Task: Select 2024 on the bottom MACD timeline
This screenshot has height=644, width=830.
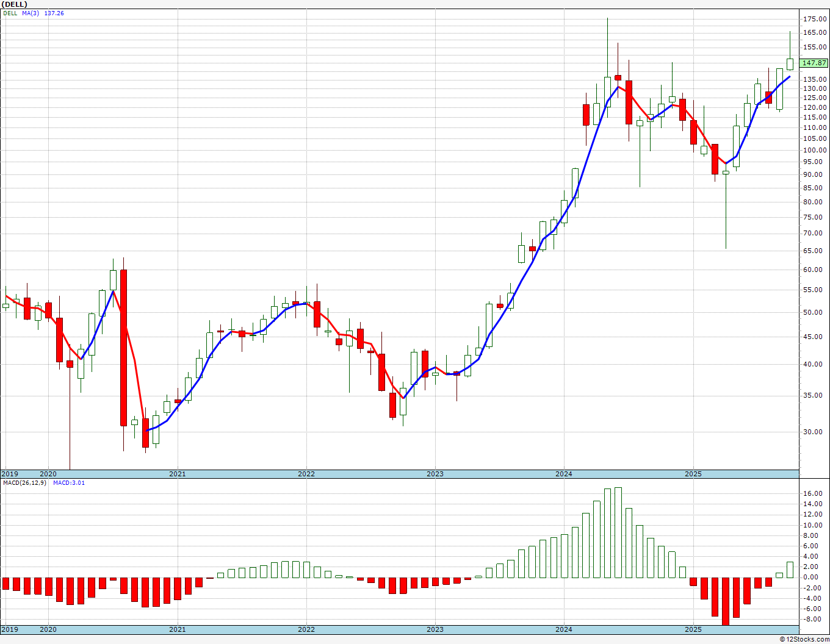Action: pyautogui.click(x=564, y=629)
